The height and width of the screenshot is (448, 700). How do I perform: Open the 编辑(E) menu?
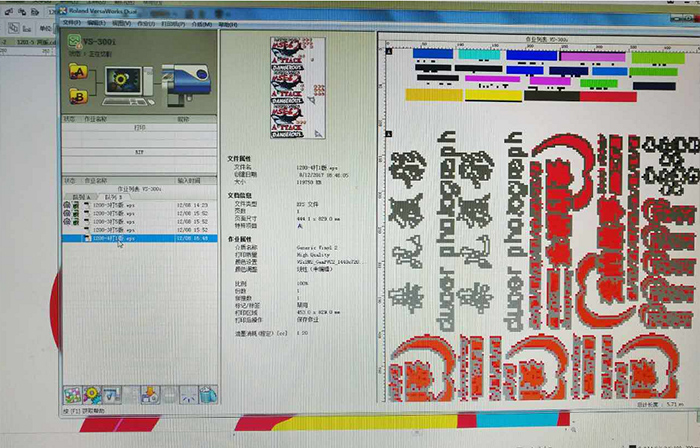(96, 23)
